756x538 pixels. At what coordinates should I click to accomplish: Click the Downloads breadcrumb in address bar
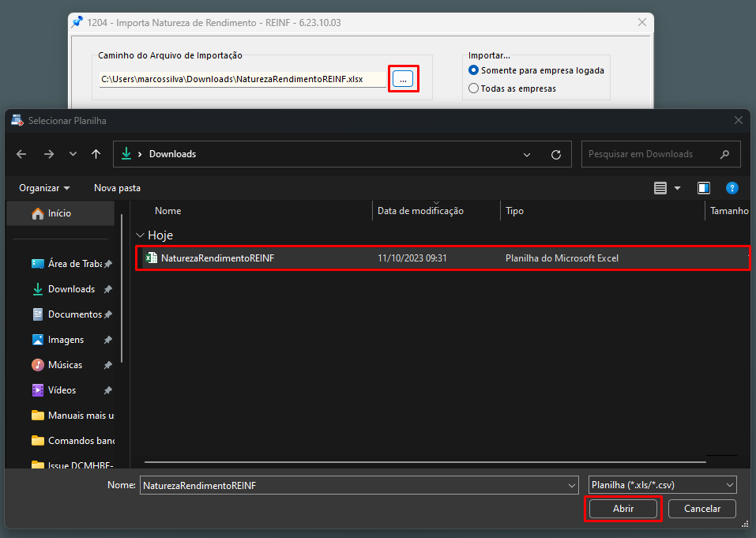[172, 154]
